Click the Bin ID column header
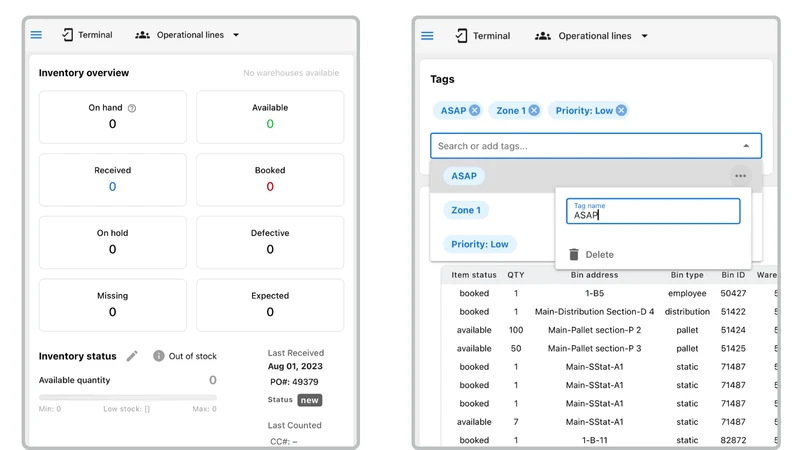The image size is (800, 450). (733, 275)
